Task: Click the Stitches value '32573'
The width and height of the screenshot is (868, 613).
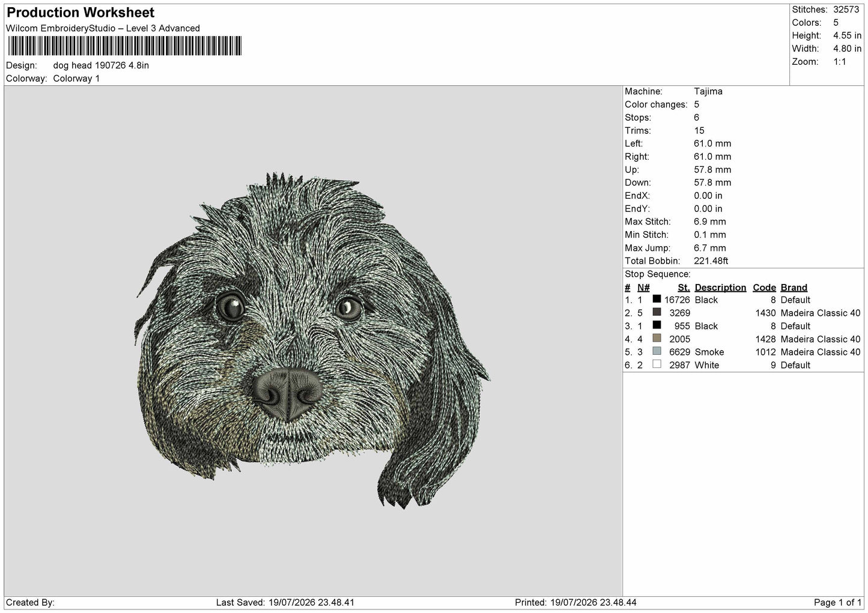Action: (847, 10)
